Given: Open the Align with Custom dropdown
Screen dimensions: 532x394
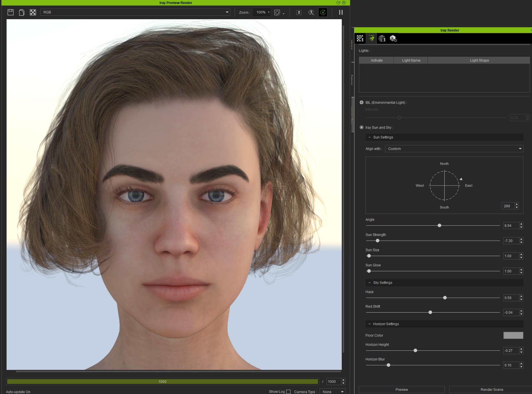Looking at the screenshot, I should 454,149.
